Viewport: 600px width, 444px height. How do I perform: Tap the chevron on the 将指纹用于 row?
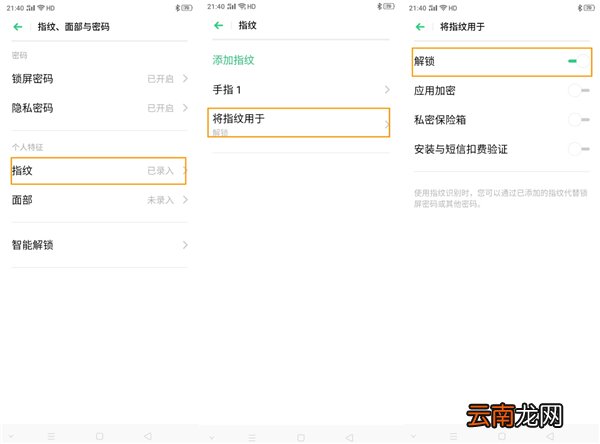click(x=387, y=124)
